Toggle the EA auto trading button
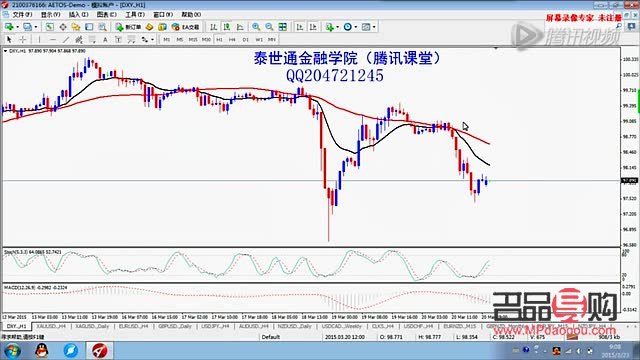Viewport: 640px width, 360px height. coord(185,27)
